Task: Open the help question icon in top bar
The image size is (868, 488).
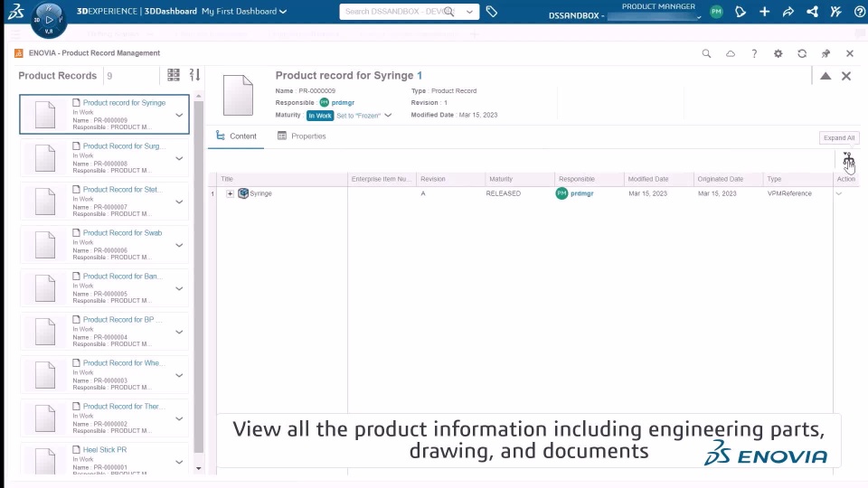Action: coord(860,12)
